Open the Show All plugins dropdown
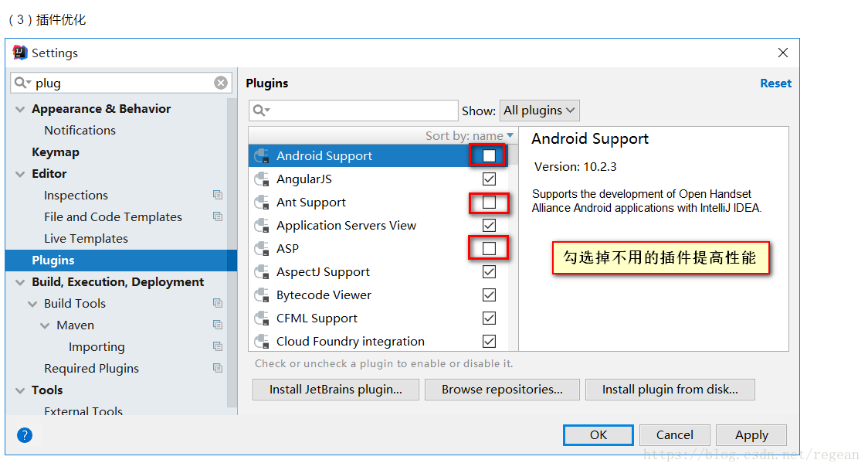Image resolution: width=868 pixels, height=470 pixels. pos(539,111)
